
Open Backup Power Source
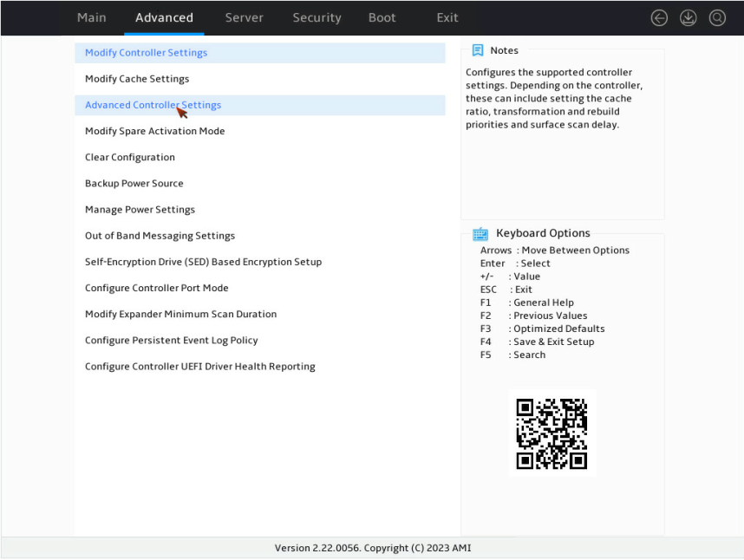coord(260,183)
